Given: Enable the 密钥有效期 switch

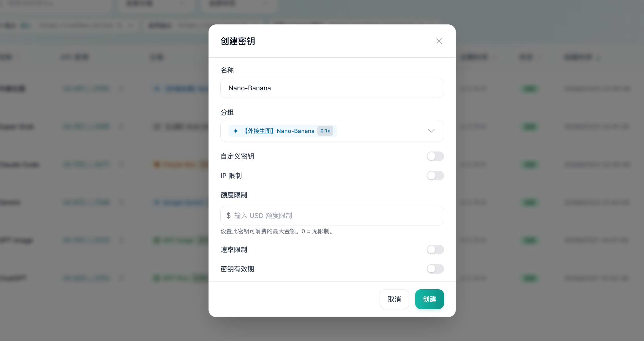Looking at the screenshot, I should 435,269.
